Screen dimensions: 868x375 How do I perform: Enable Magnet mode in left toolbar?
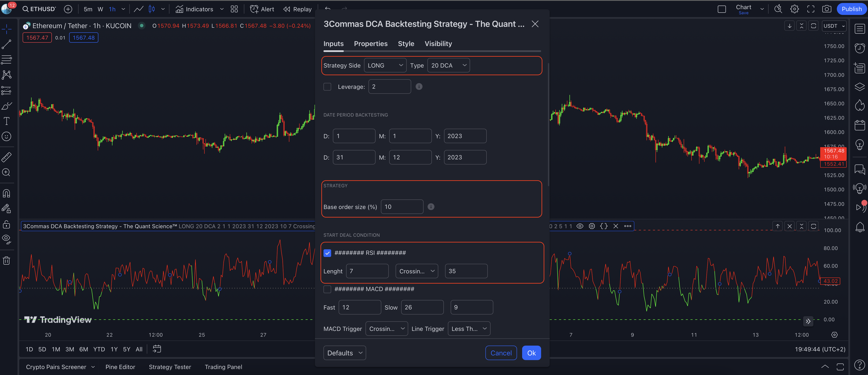click(x=6, y=193)
